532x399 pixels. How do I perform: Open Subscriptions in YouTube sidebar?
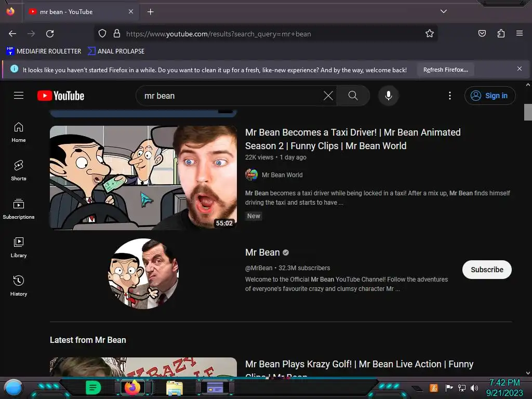[x=19, y=209]
